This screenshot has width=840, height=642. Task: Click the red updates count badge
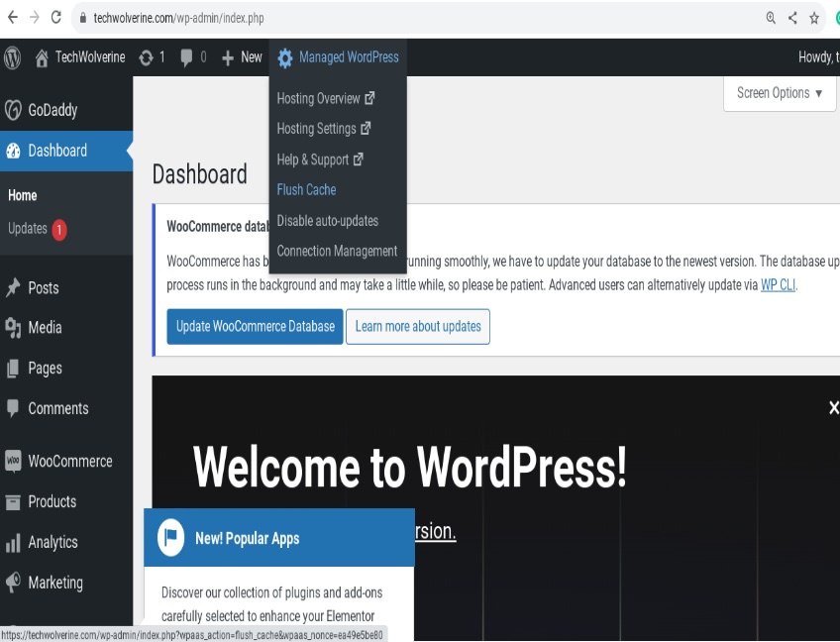click(58, 230)
